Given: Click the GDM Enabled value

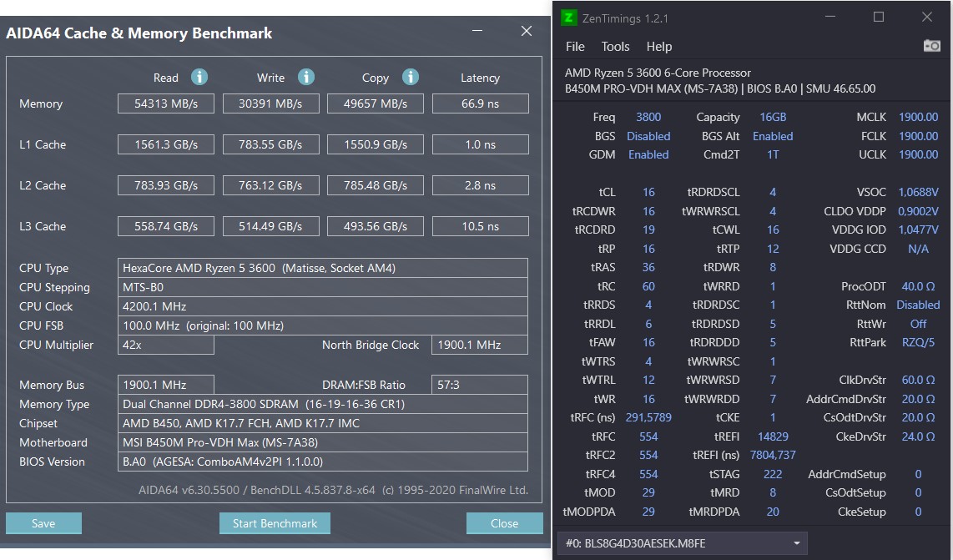Looking at the screenshot, I should pyautogui.click(x=648, y=154).
